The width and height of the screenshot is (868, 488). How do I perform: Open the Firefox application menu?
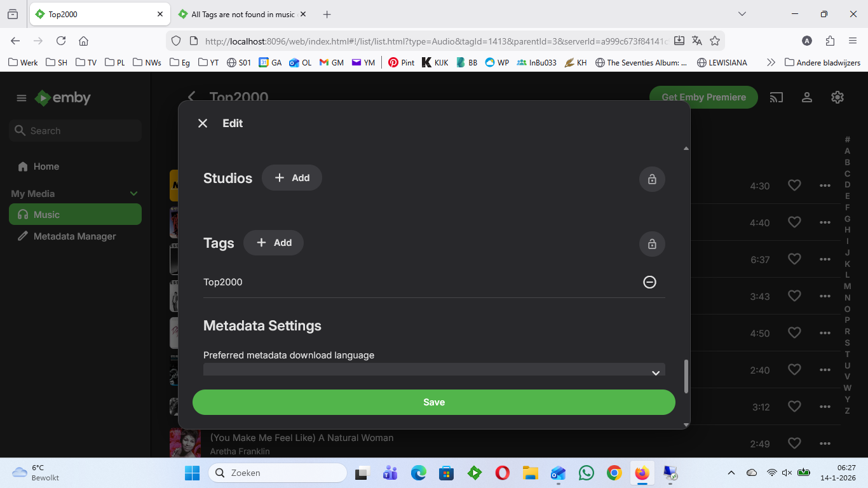point(853,41)
